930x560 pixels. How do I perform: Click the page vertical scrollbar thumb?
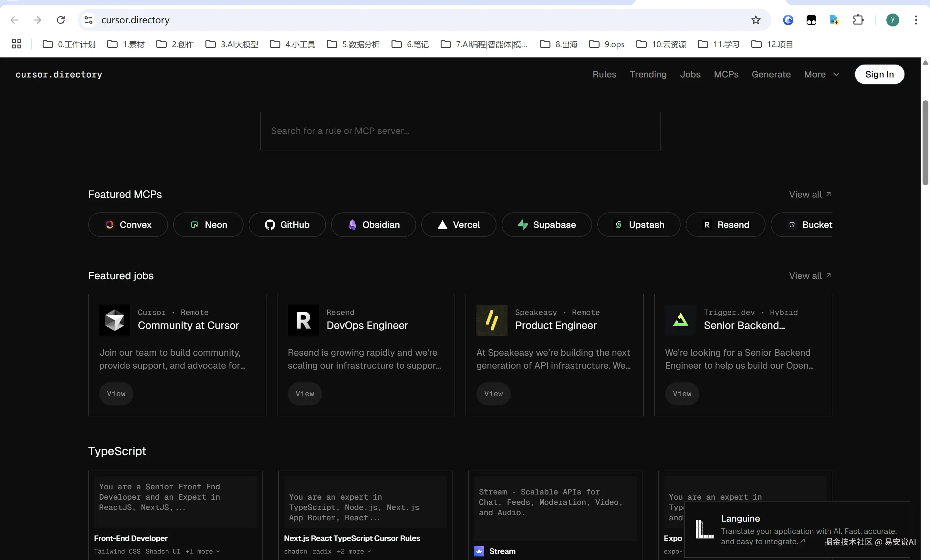(925, 143)
